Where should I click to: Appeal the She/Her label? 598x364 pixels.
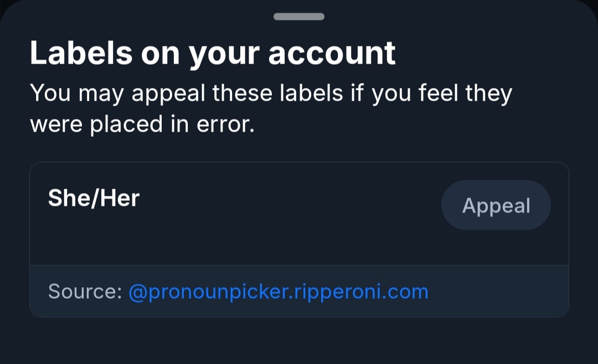pos(496,205)
